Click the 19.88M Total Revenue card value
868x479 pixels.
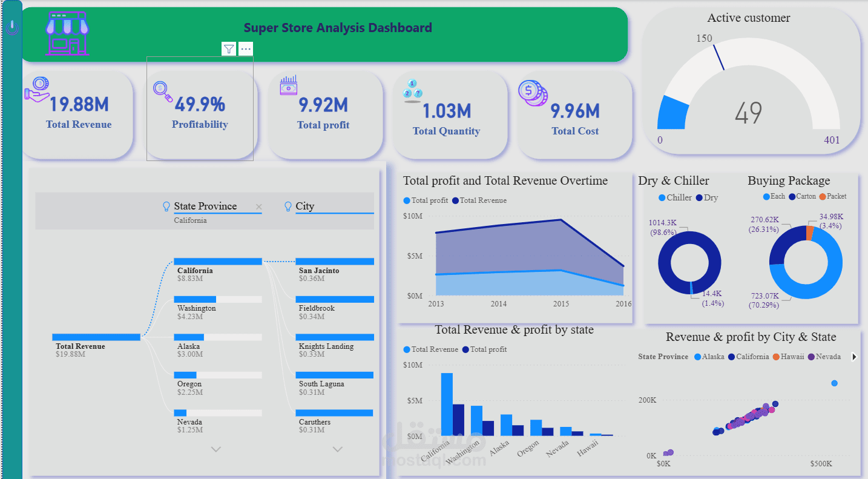tap(79, 104)
